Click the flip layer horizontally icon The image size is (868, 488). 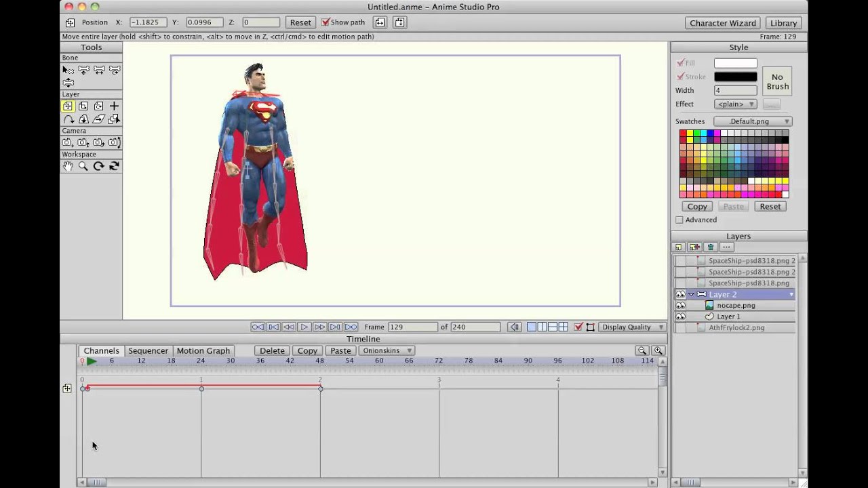click(x=380, y=22)
